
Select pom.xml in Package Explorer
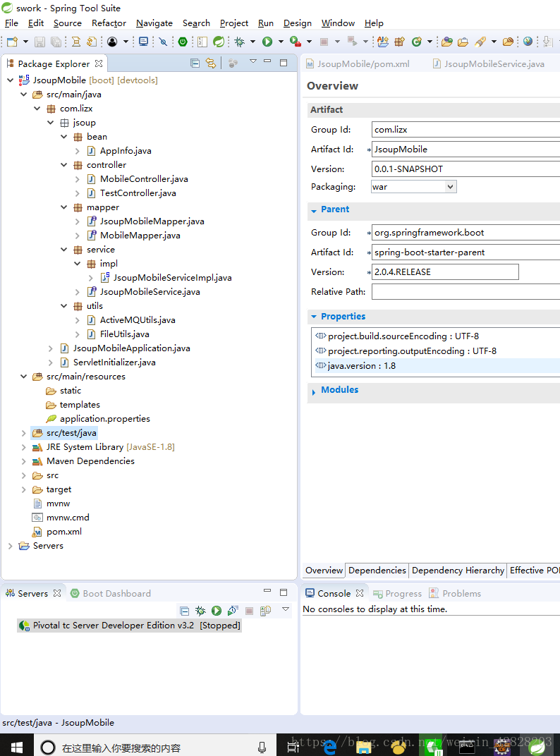point(64,532)
